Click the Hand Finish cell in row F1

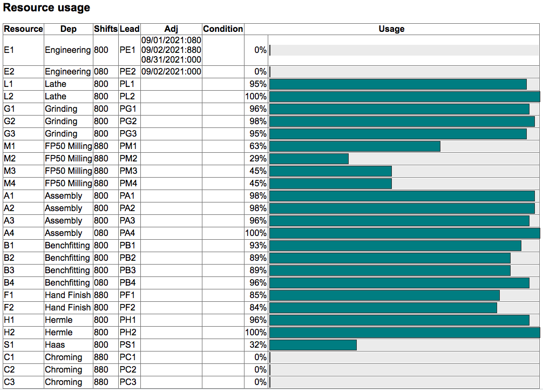(x=67, y=295)
